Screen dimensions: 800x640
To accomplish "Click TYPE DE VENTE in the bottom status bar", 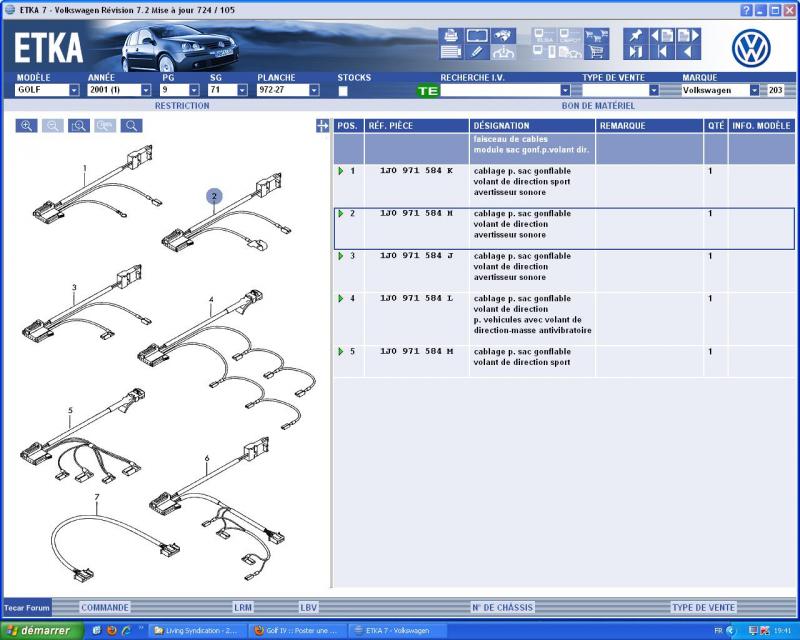I will tap(703, 607).
